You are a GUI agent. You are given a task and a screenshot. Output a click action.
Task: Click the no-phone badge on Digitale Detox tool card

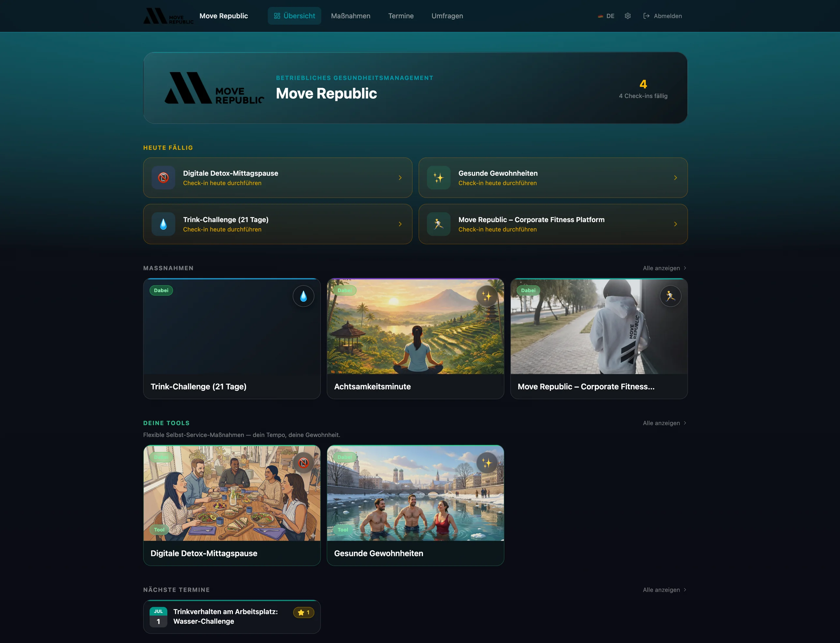pyautogui.click(x=304, y=463)
